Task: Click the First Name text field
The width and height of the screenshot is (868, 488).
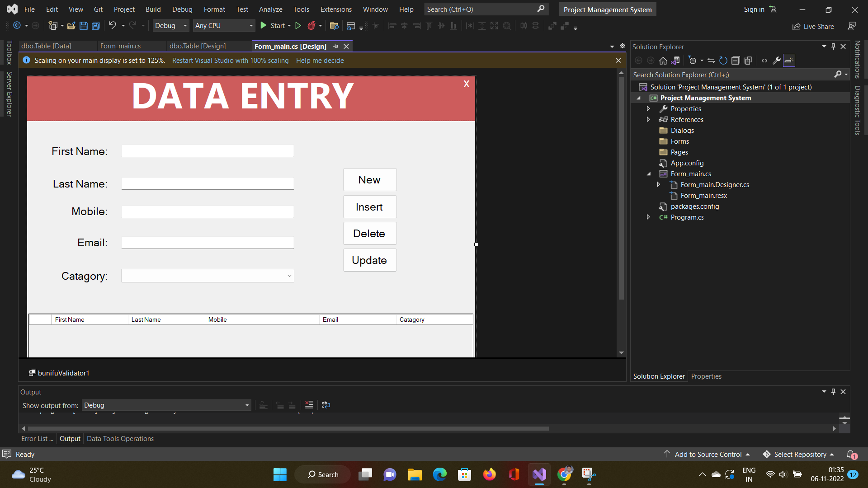Action: tap(208, 151)
